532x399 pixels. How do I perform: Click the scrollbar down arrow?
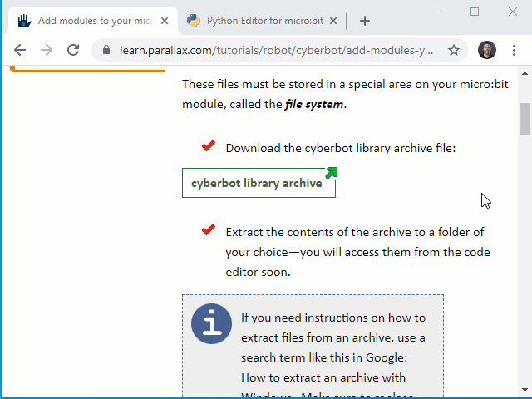pos(525,390)
